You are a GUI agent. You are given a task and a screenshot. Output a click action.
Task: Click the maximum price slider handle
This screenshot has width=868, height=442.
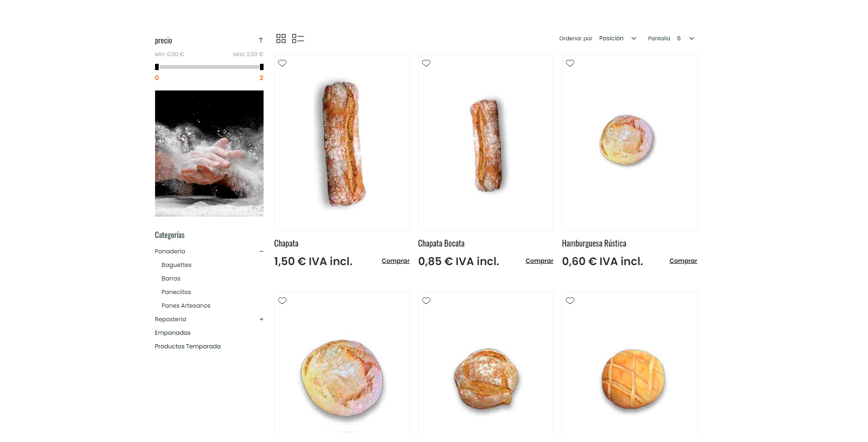(x=262, y=67)
